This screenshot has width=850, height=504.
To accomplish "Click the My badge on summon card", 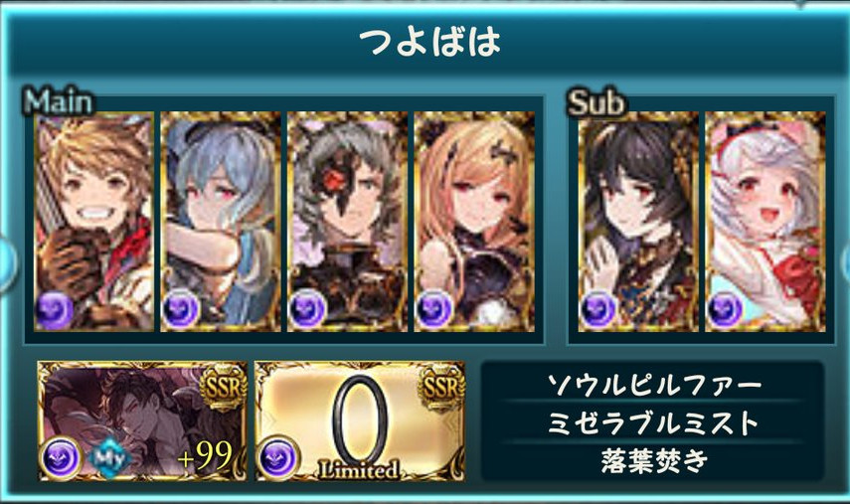I will (x=110, y=458).
